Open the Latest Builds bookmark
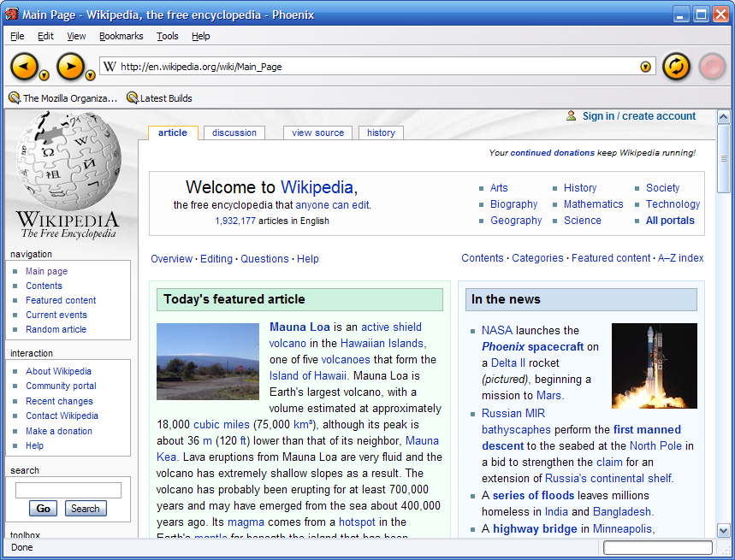 pyautogui.click(x=159, y=98)
